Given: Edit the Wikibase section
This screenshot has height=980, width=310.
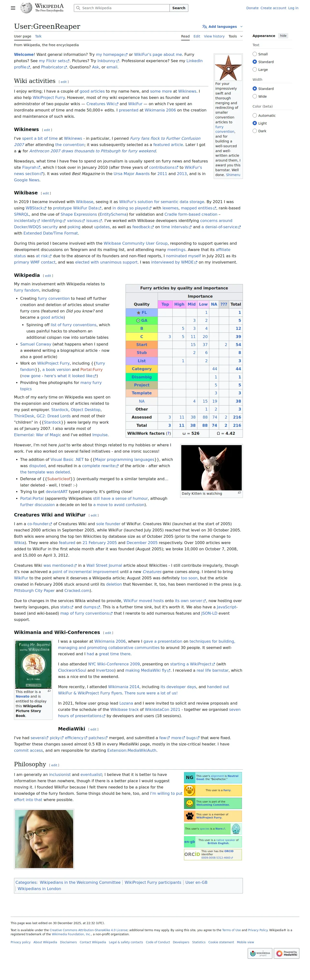Looking at the screenshot, I should (x=46, y=193).
